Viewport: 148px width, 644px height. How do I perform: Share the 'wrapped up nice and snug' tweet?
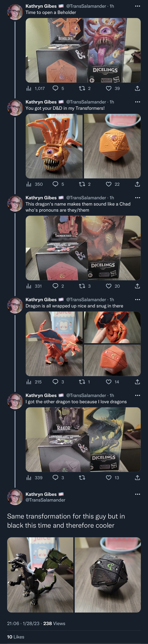click(137, 382)
